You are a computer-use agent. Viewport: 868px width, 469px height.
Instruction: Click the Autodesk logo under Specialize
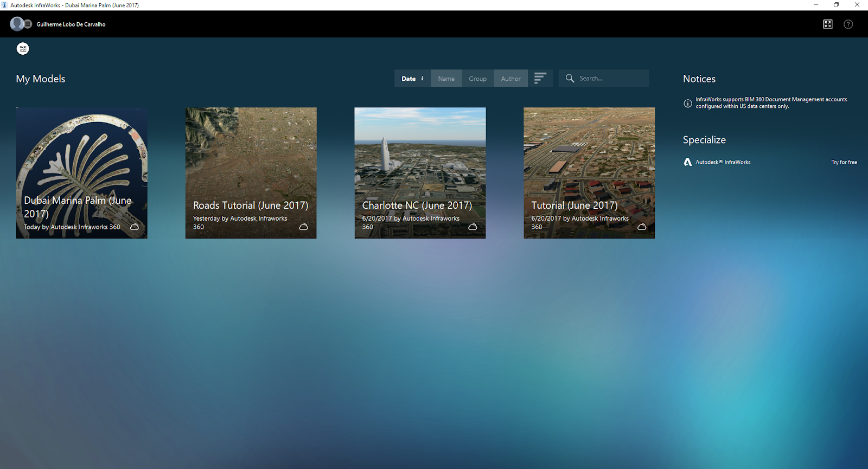[x=688, y=162]
